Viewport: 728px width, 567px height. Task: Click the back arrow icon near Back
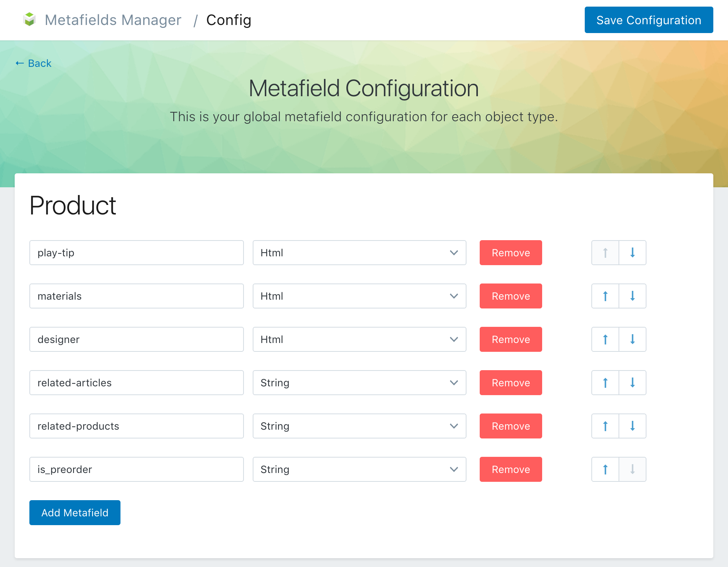tap(19, 63)
